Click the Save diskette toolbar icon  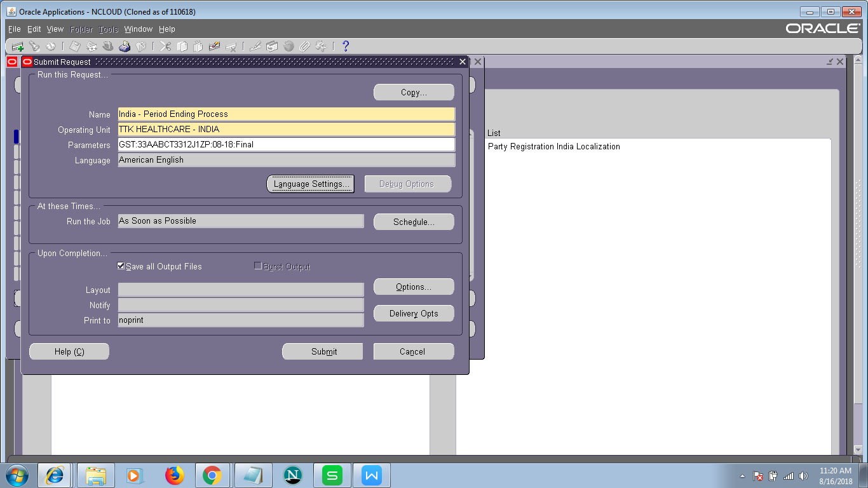[x=75, y=46]
